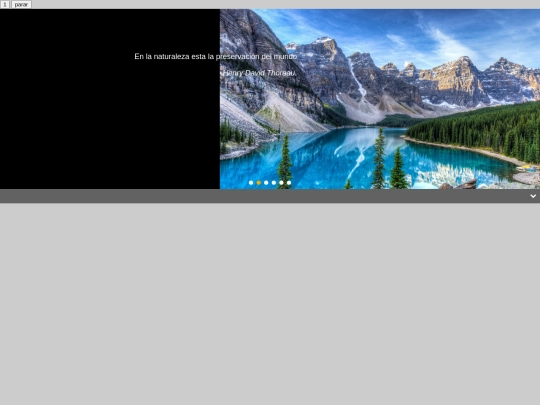Select the active gold pagination dot
Viewport: 540px width, 405px height.
pyautogui.click(x=259, y=183)
